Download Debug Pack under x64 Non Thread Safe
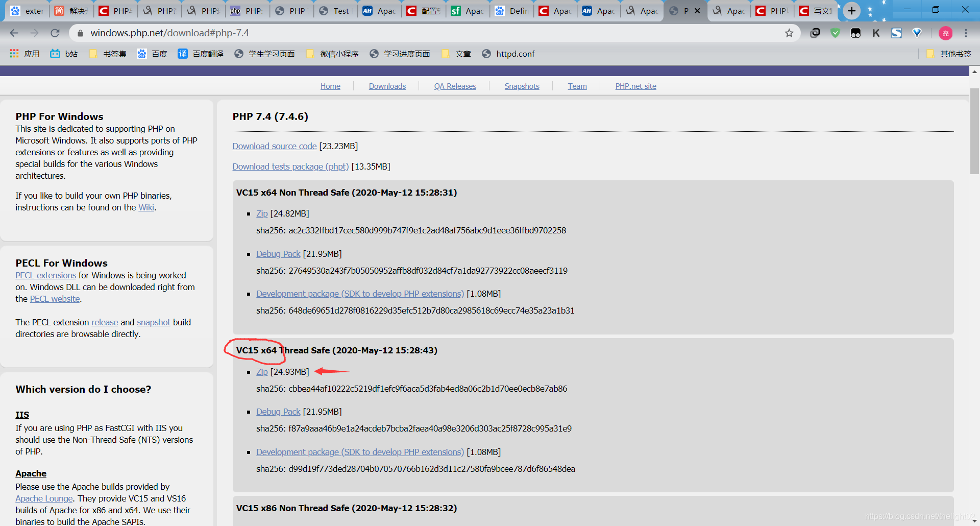Image resolution: width=980 pixels, height=526 pixels. pos(278,254)
